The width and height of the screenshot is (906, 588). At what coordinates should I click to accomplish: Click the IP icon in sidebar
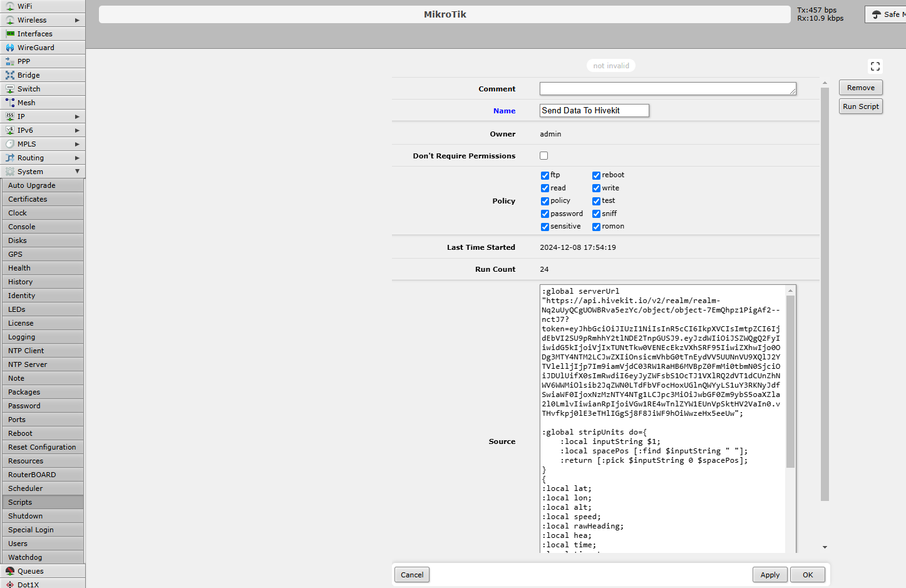10,116
